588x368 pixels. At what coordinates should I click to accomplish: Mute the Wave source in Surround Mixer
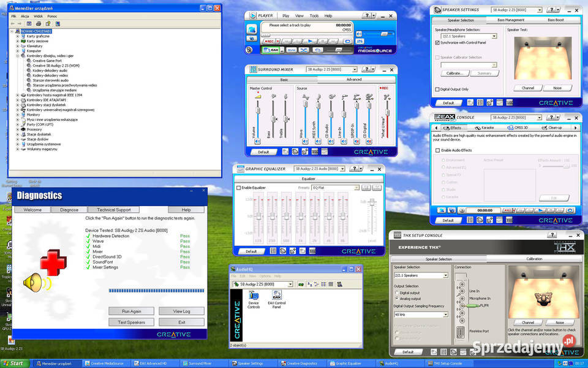click(305, 141)
